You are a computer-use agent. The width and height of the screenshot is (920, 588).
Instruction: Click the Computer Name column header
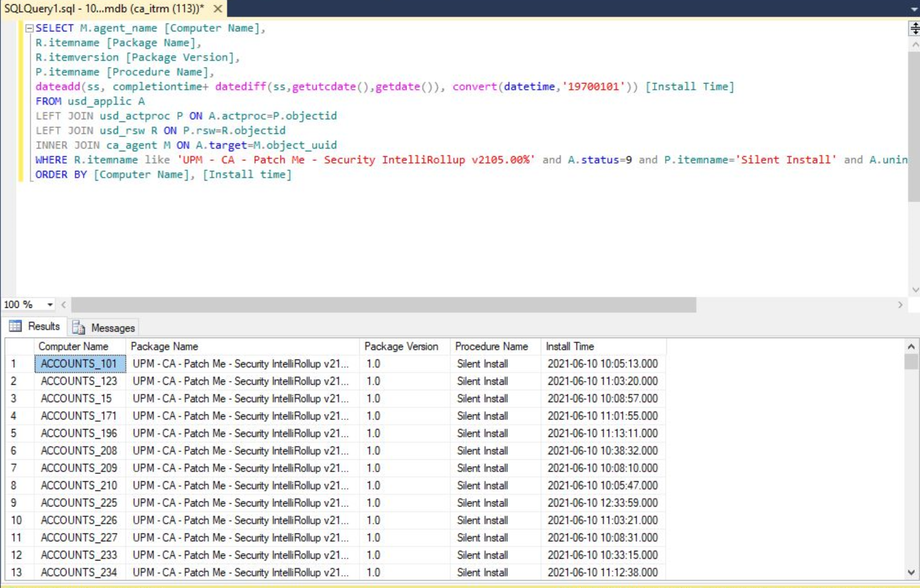click(73, 346)
